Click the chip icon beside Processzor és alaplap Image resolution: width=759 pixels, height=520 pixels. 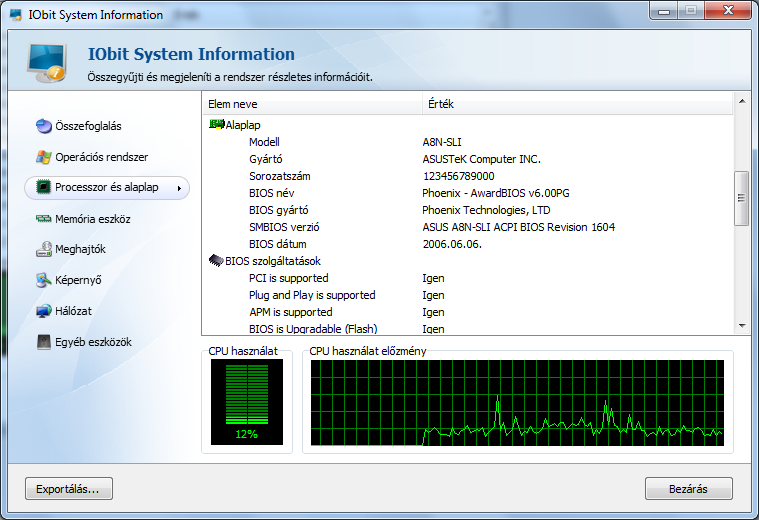44,187
